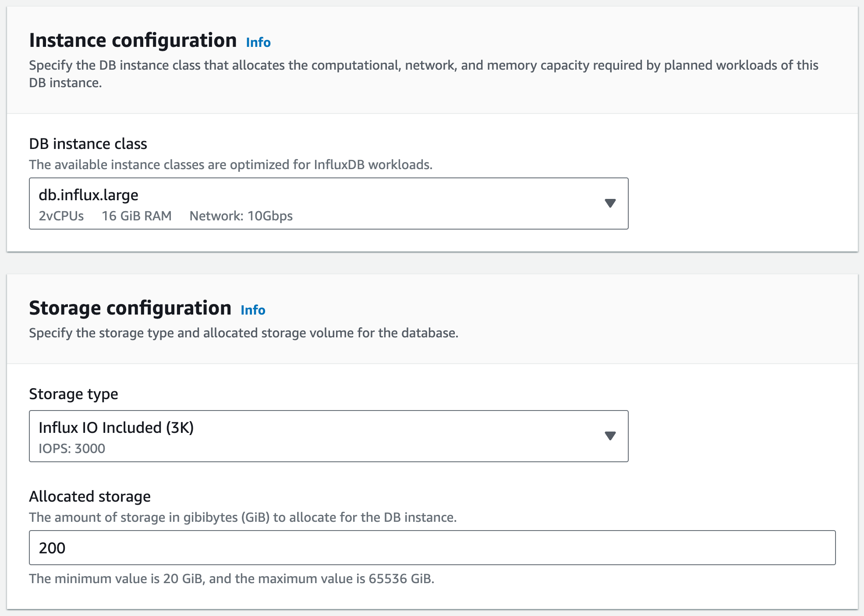Expand the DB instance class arrow
The width and height of the screenshot is (864, 616).
pyautogui.click(x=610, y=203)
